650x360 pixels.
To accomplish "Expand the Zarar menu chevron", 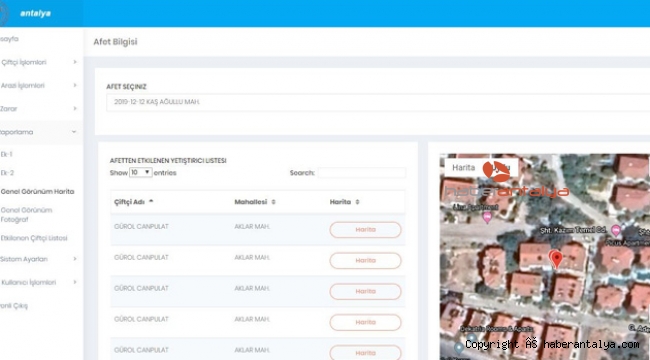I will (75, 109).
